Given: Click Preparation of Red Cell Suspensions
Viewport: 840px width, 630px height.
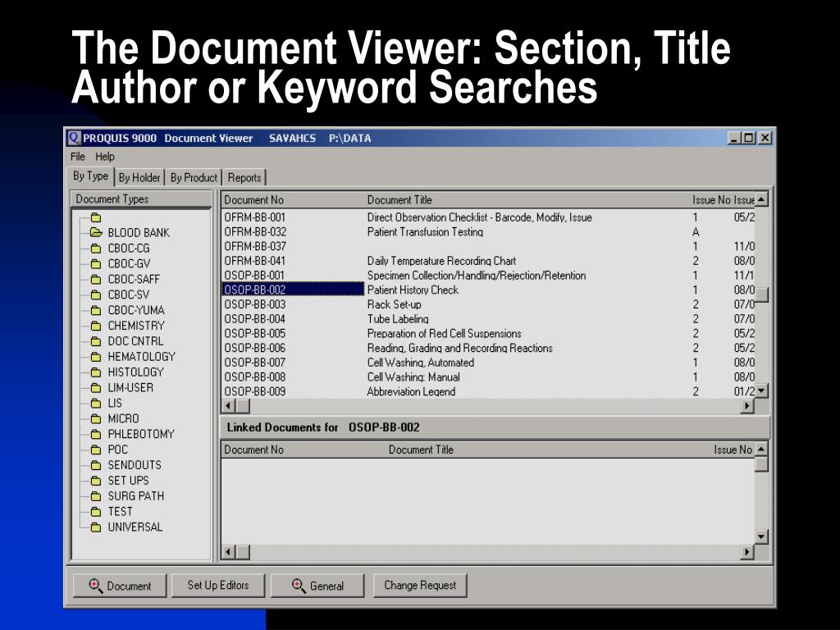Looking at the screenshot, I should click(x=444, y=333).
